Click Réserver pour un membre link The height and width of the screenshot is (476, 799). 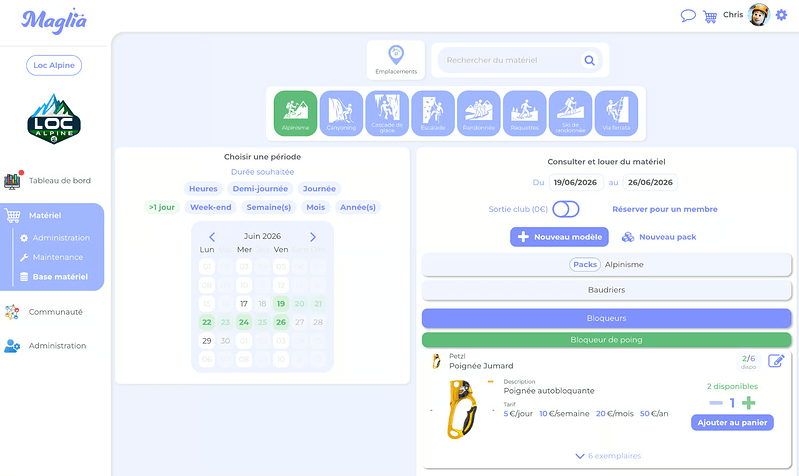(664, 209)
